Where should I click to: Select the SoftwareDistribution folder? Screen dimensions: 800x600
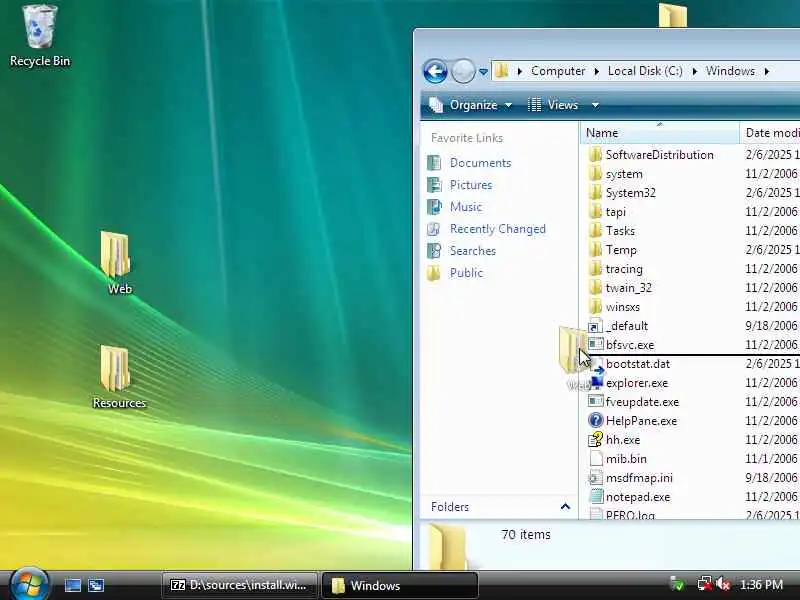[659, 155]
